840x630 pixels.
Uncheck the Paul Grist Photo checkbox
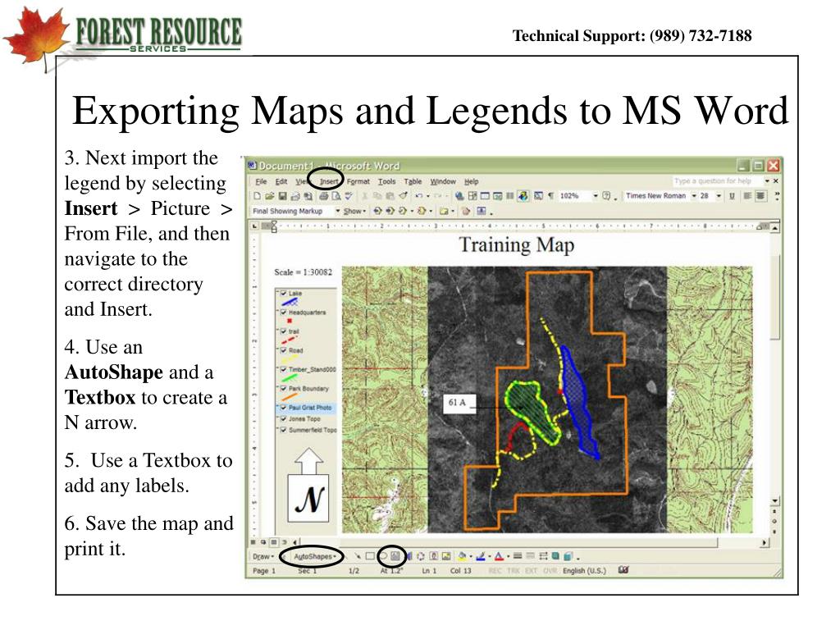pos(284,407)
